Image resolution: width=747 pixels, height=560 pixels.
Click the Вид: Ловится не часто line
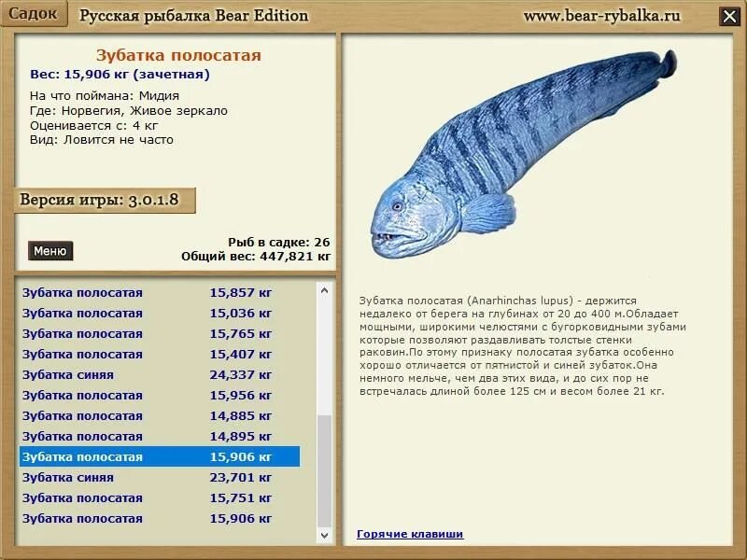tap(102, 139)
